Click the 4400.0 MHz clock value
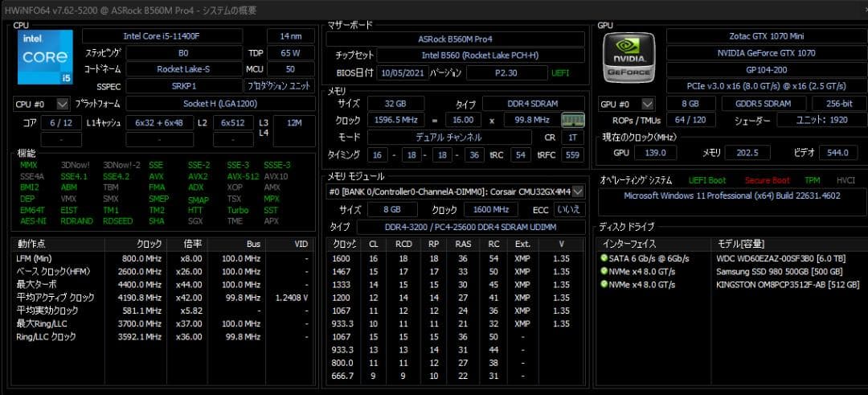The width and height of the screenshot is (868, 395). coord(141,284)
